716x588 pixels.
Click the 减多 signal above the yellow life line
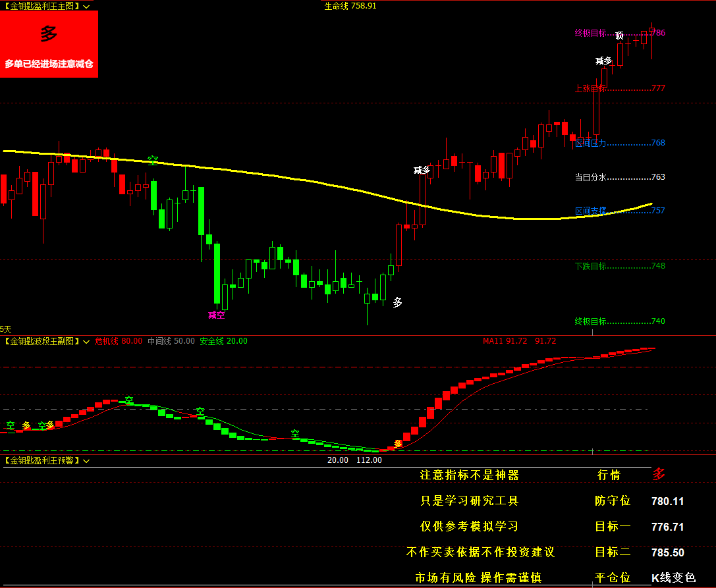422,171
